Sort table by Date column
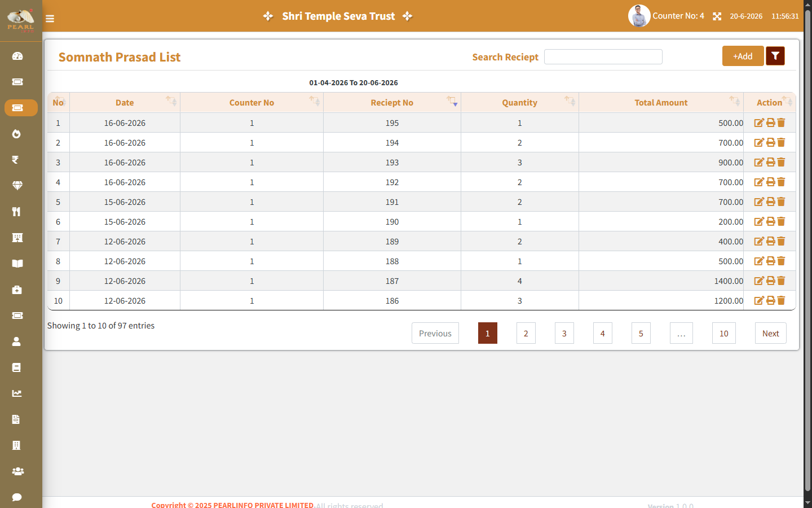Viewport: 812px width, 508px height. click(x=125, y=102)
